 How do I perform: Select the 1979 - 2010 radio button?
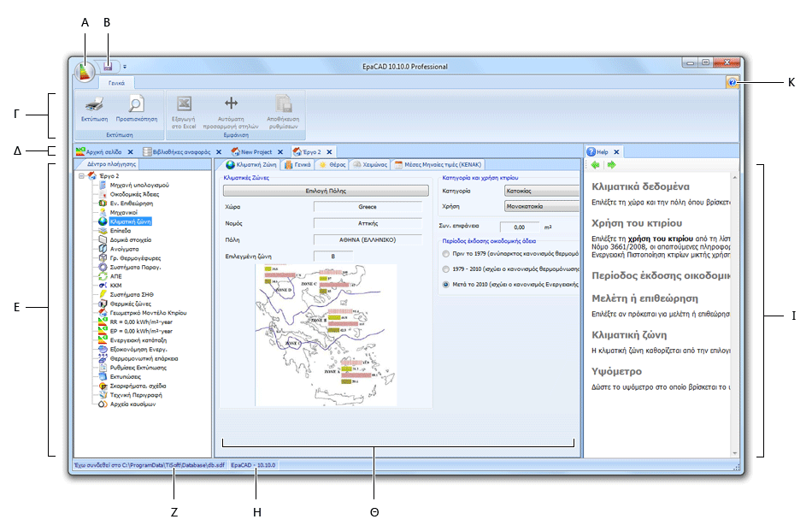pos(445,268)
